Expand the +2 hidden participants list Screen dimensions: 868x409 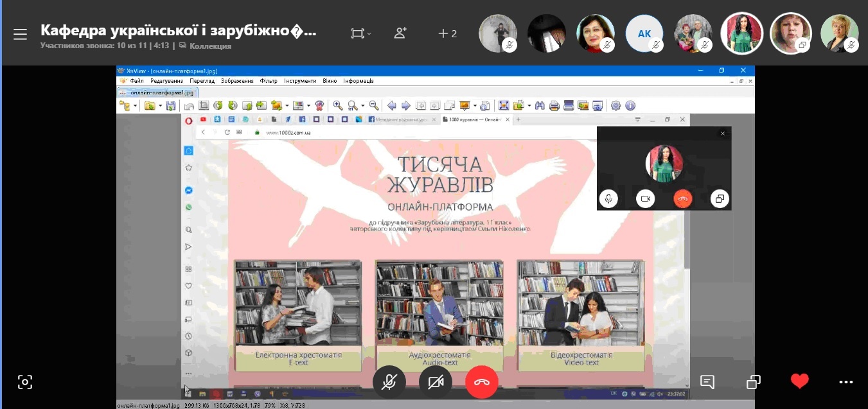[x=447, y=33]
